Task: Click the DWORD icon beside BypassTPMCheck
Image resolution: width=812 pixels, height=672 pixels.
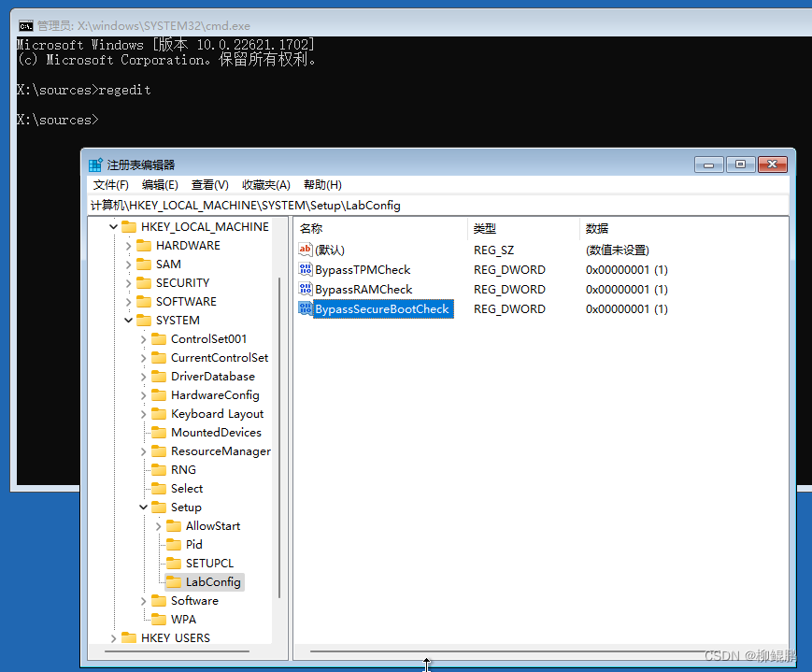Action: click(x=304, y=269)
